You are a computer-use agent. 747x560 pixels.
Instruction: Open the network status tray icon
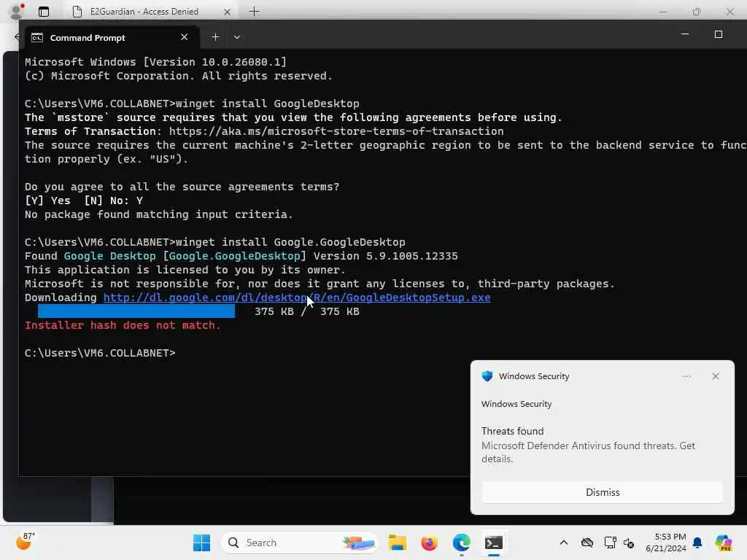pyautogui.click(x=610, y=542)
